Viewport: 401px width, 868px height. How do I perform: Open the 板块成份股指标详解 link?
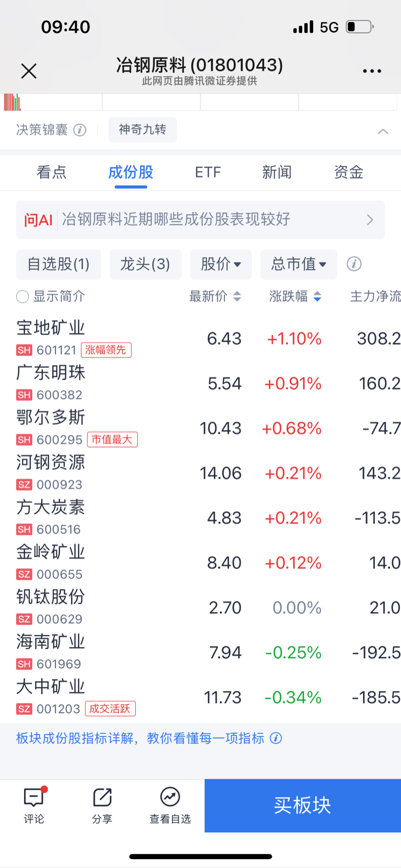140,738
